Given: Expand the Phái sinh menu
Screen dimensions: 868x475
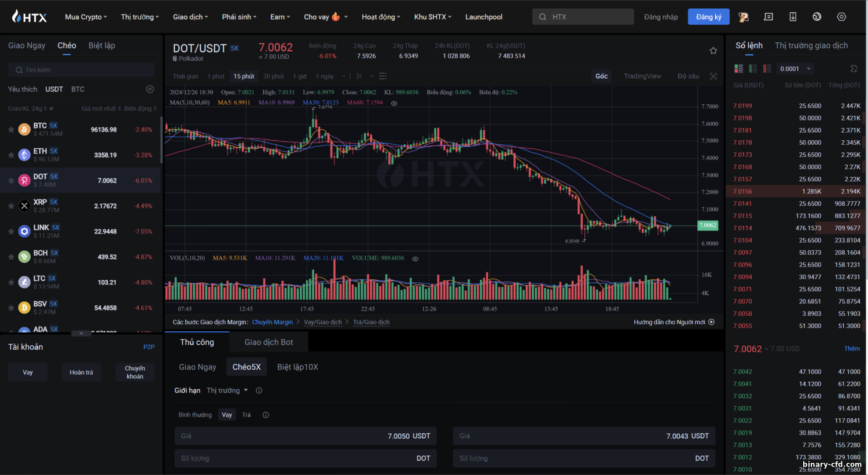Looking at the screenshot, I should pyautogui.click(x=239, y=17).
